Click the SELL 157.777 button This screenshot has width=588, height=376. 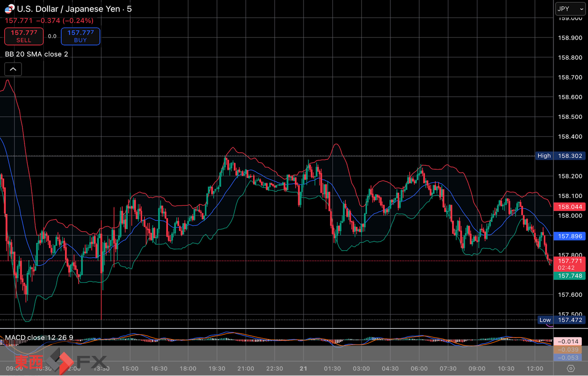[x=24, y=36]
